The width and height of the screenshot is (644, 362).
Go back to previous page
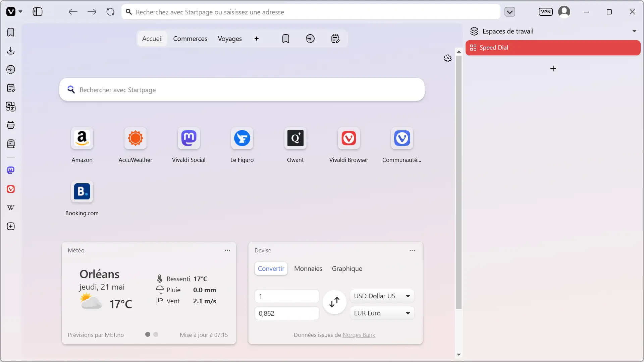[x=73, y=12]
